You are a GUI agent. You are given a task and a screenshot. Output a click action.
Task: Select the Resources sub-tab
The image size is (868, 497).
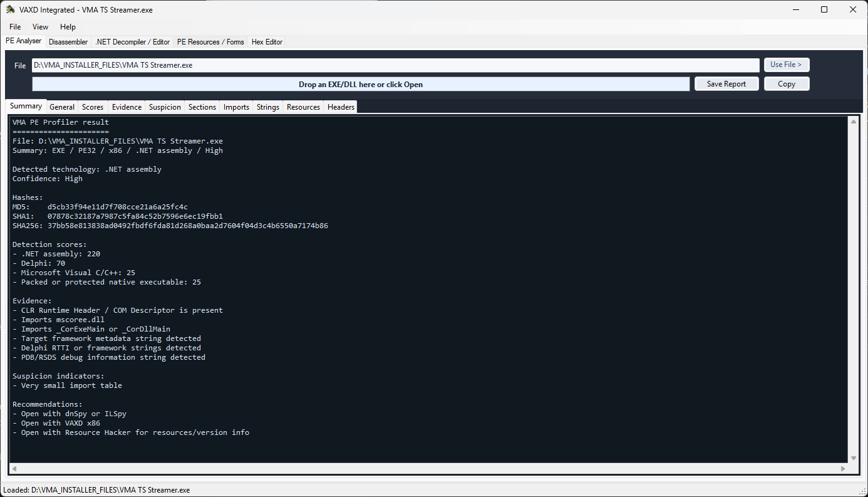point(304,107)
